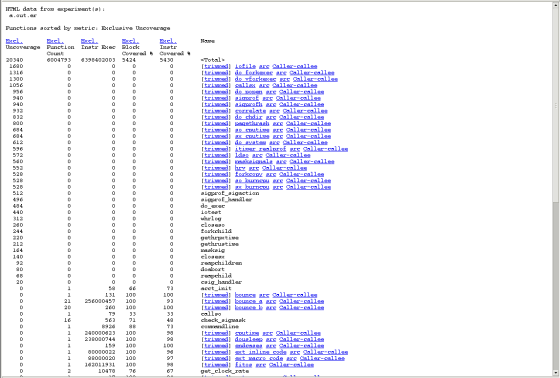Click trimmed link in iofile row

(216, 66)
